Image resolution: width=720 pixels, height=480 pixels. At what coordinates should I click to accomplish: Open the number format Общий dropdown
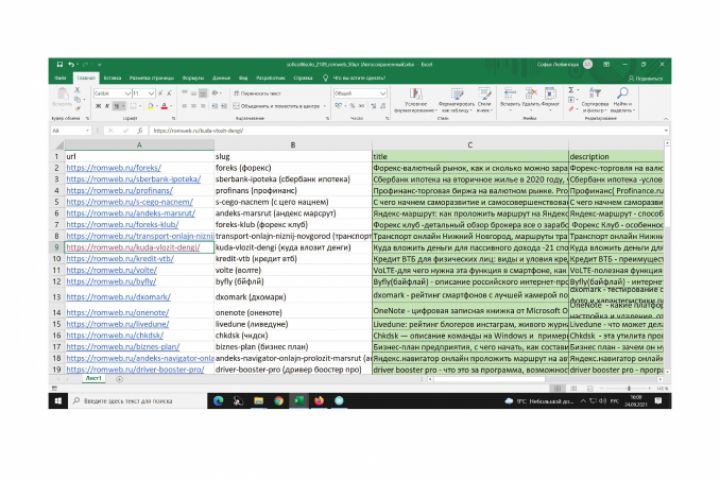(x=382, y=93)
